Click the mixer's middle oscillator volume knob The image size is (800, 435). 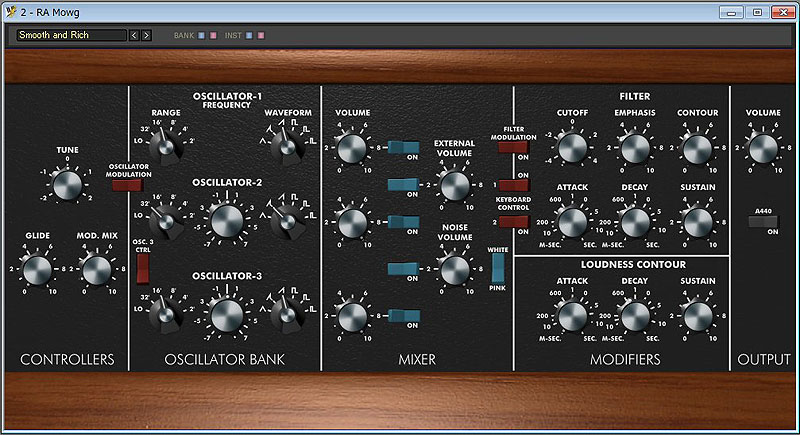[352, 223]
